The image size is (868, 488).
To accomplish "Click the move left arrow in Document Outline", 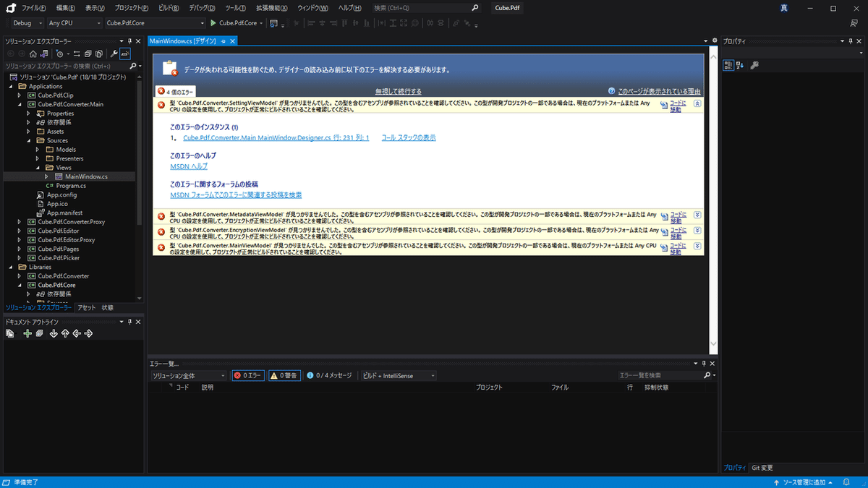I will (x=77, y=333).
